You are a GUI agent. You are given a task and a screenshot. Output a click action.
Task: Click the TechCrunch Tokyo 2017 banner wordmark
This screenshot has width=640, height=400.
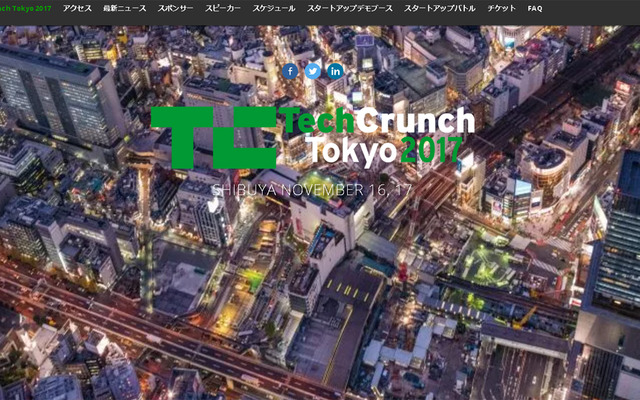376,137
